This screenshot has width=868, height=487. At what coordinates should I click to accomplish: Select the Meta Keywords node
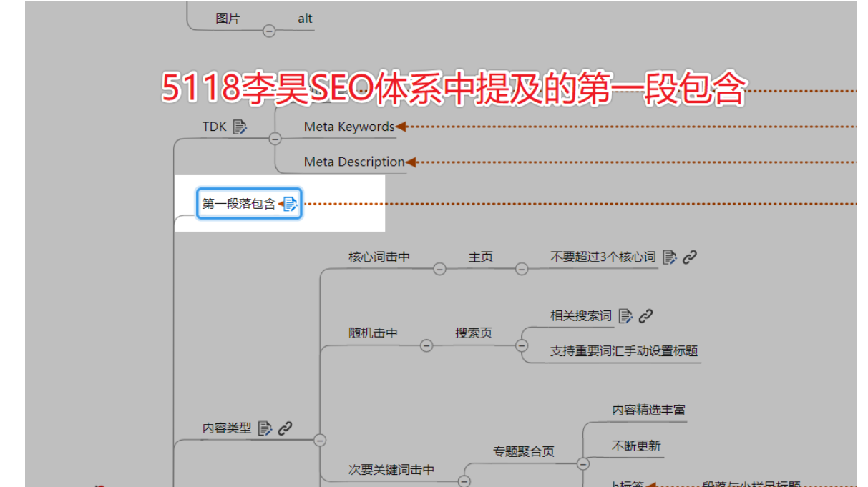[x=349, y=127]
